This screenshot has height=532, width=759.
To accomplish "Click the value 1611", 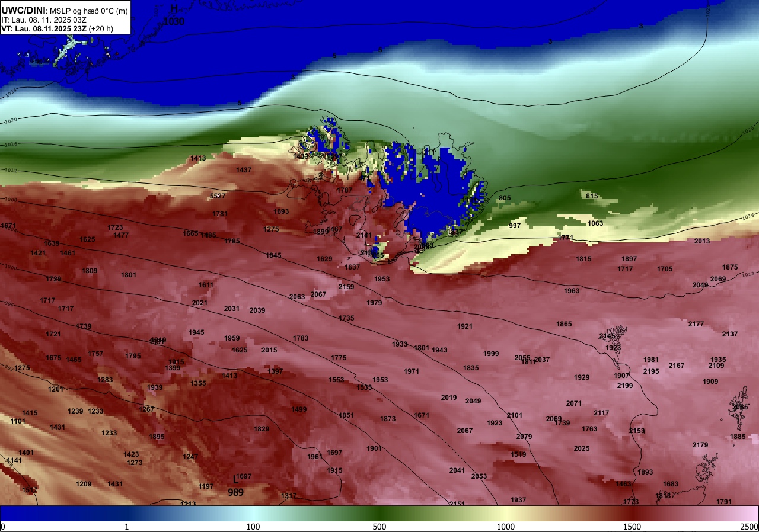I will click(x=206, y=285).
